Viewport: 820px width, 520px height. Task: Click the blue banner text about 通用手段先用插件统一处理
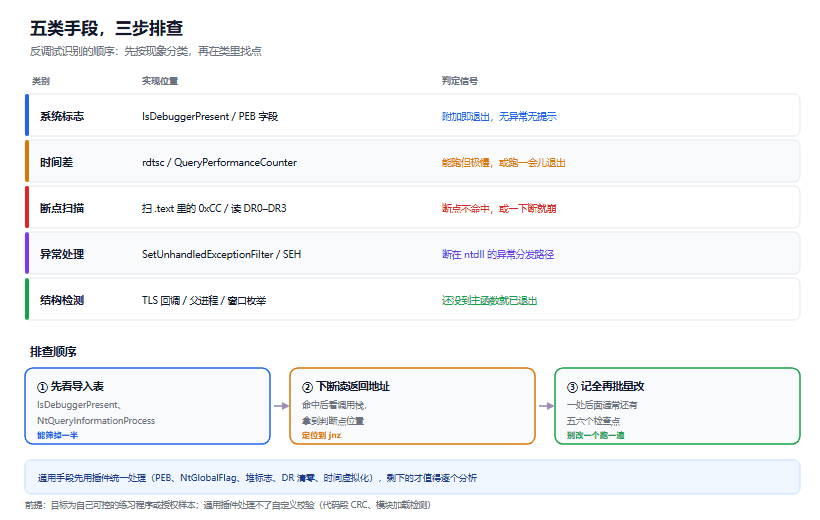(x=257, y=478)
